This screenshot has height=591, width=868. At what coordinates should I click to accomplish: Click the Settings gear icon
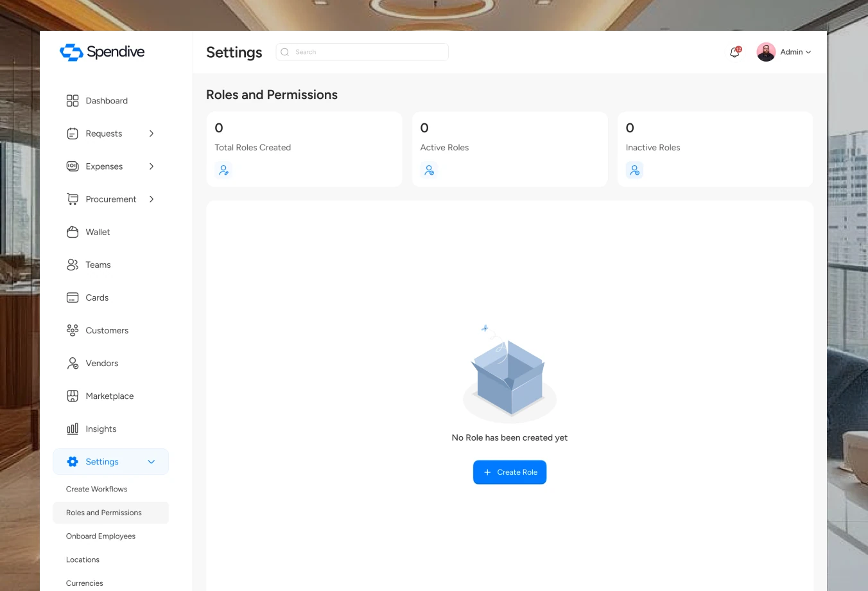[73, 461]
